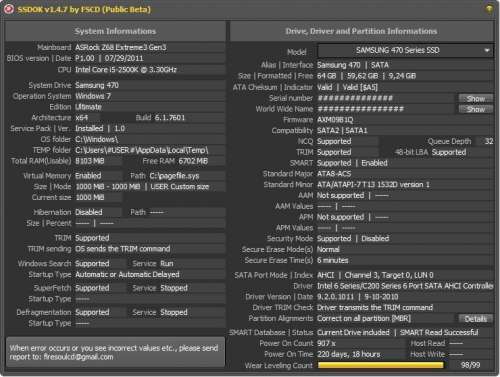Click the Wear Leveling Count yellow bar
Screen dimensions: 500x377
381,365
